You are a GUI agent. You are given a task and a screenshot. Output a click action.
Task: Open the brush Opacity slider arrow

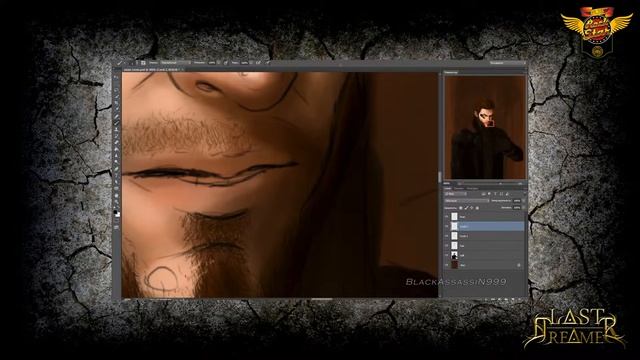coord(218,63)
